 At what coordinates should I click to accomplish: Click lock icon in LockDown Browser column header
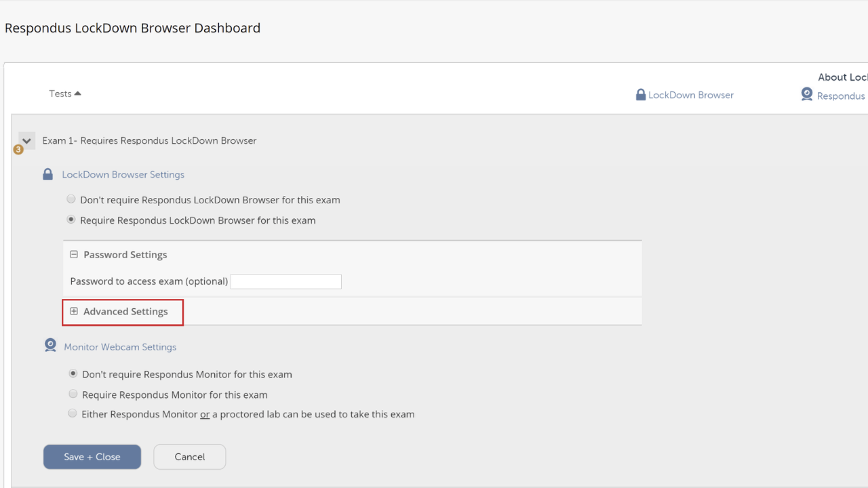pyautogui.click(x=640, y=95)
